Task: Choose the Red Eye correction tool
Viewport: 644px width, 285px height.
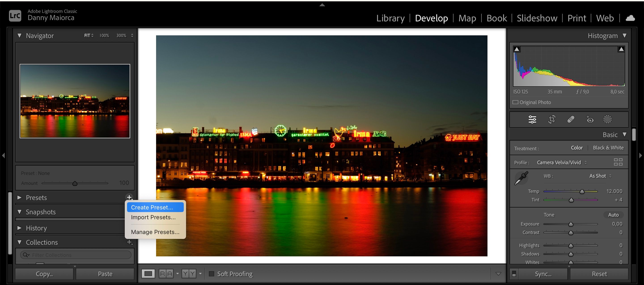Action: pyautogui.click(x=590, y=119)
